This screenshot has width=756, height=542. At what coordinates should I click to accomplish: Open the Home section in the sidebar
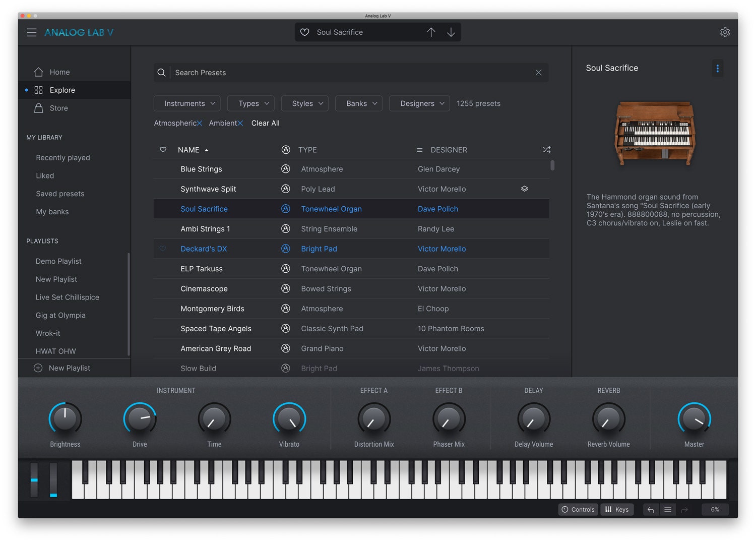(x=59, y=72)
